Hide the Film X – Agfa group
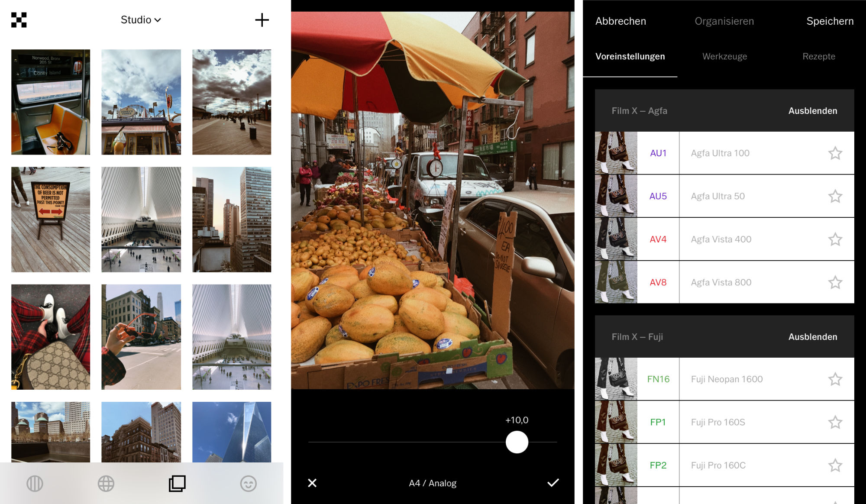866x504 pixels. pyautogui.click(x=813, y=111)
